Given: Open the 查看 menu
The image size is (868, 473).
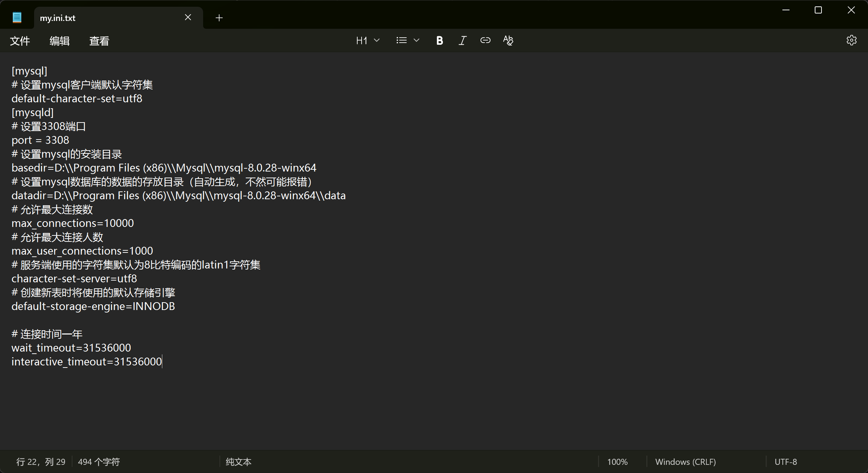Looking at the screenshot, I should click(99, 41).
